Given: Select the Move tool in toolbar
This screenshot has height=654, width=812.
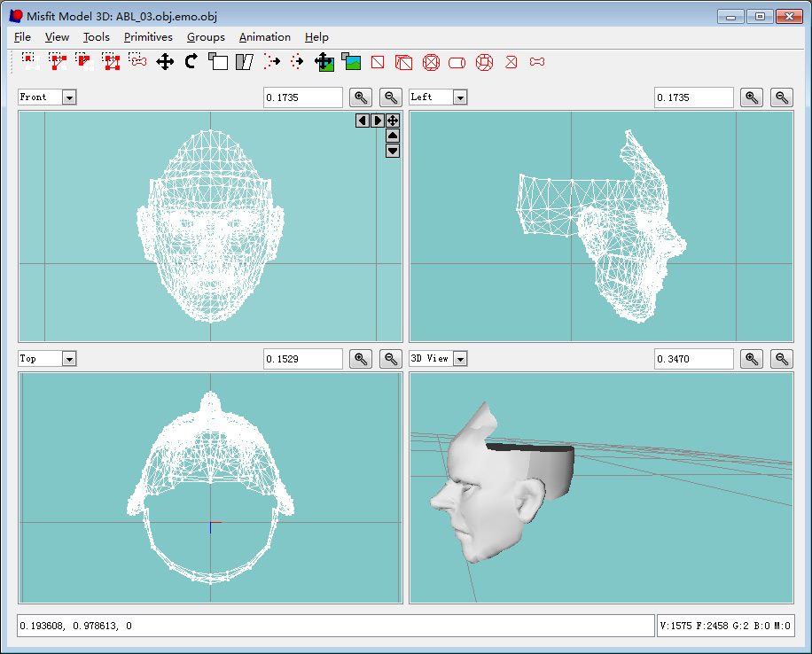Looking at the screenshot, I should click(165, 62).
